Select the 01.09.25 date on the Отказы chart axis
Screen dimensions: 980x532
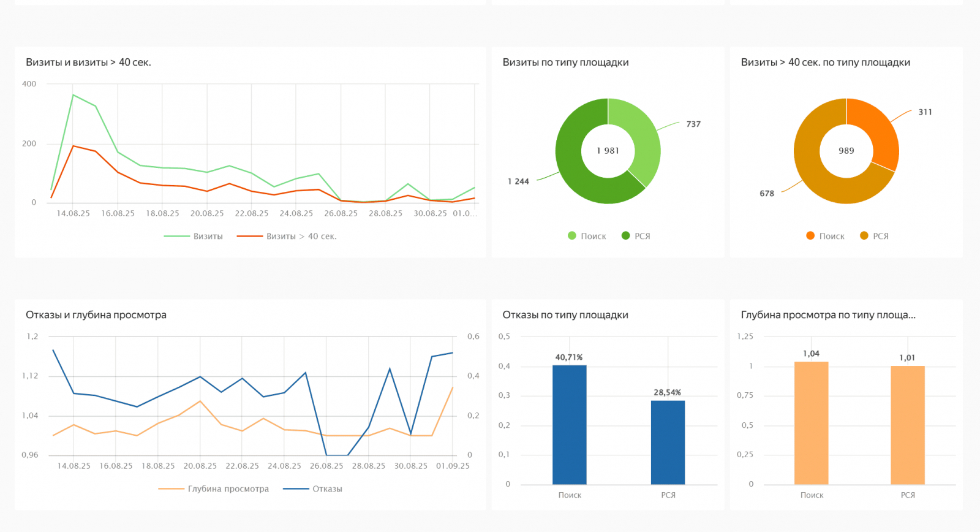(453, 466)
